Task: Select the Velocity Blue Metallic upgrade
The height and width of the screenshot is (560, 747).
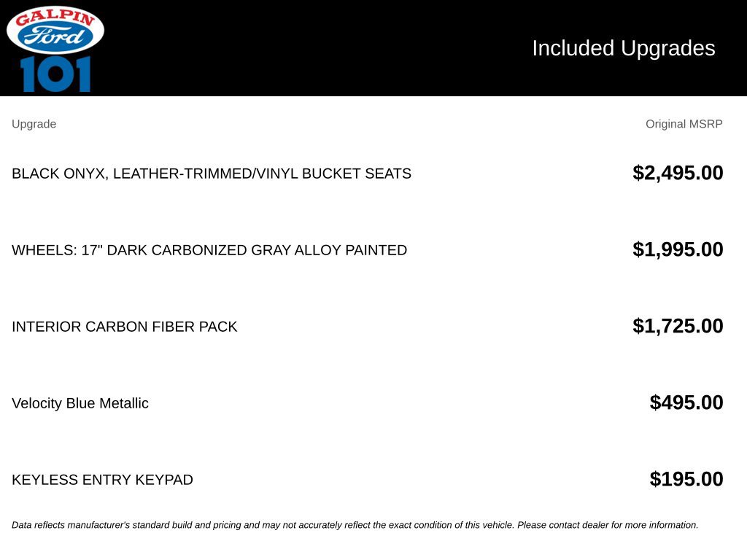Action: [80, 403]
